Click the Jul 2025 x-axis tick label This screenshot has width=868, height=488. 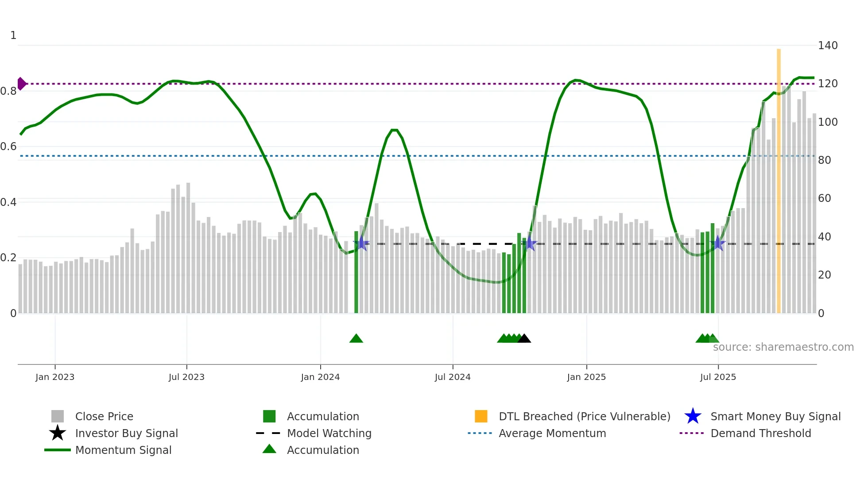pyautogui.click(x=718, y=377)
